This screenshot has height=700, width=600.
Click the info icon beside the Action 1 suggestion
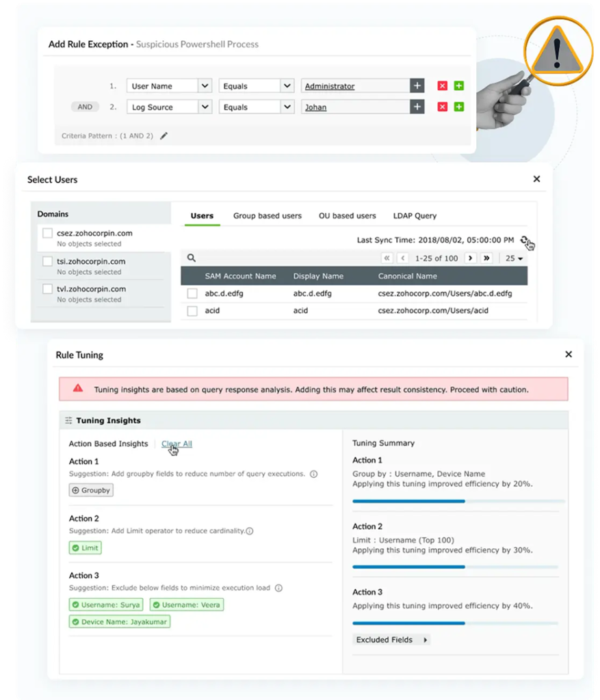[x=313, y=474]
